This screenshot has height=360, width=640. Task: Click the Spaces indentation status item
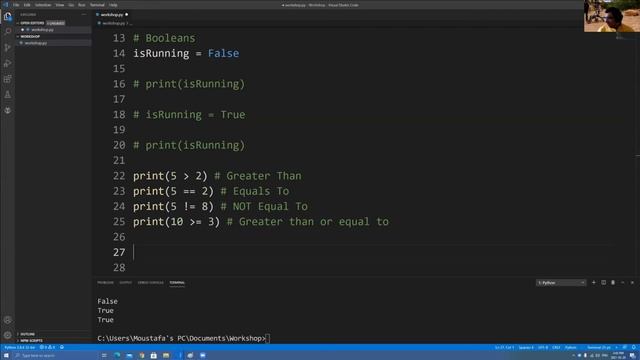[526, 347]
